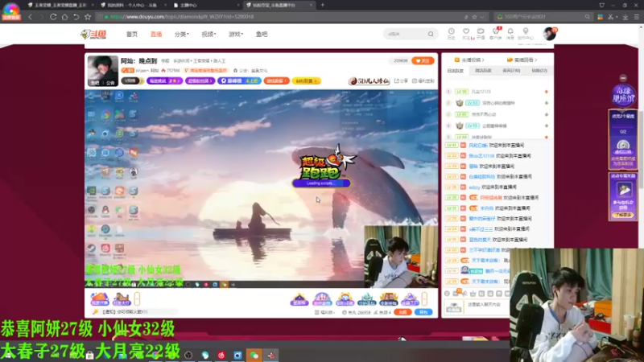Select the noble list tab in chat panel

pos(511,71)
